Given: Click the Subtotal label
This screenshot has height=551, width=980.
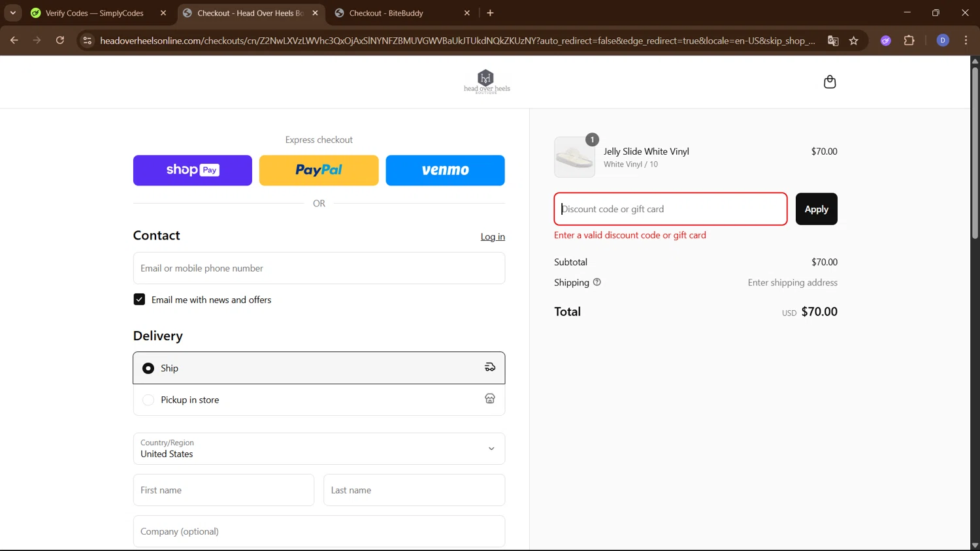Looking at the screenshot, I should point(570,262).
